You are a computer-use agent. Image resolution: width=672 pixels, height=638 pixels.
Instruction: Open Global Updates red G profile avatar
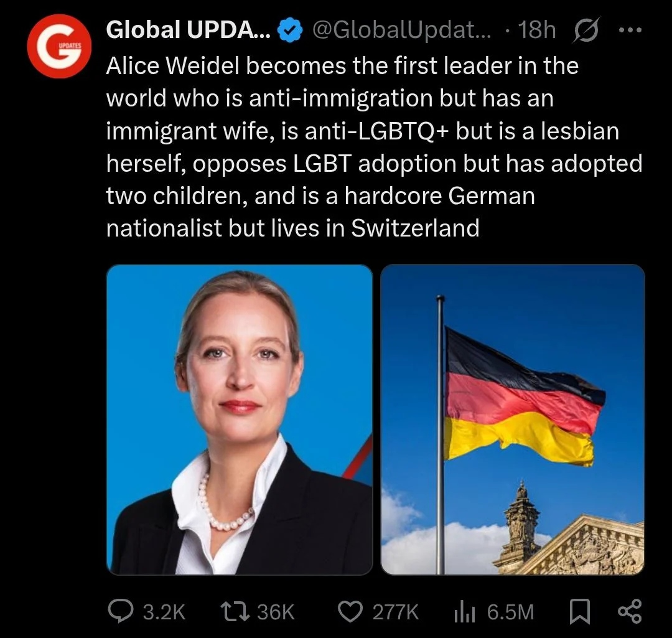59,46
